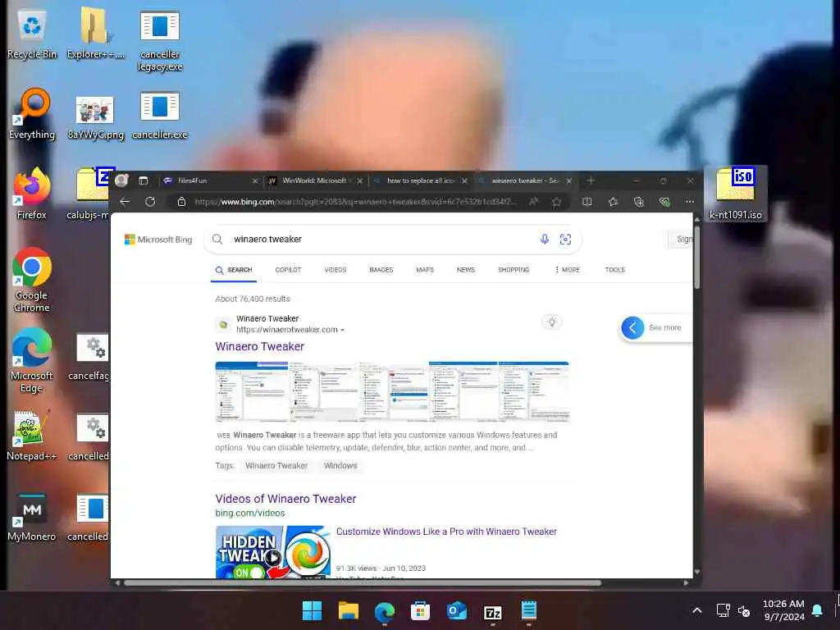Screen dimensions: 840x630
Task: Click the Bing search magnifier icon
Action: (x=217, y=239)
